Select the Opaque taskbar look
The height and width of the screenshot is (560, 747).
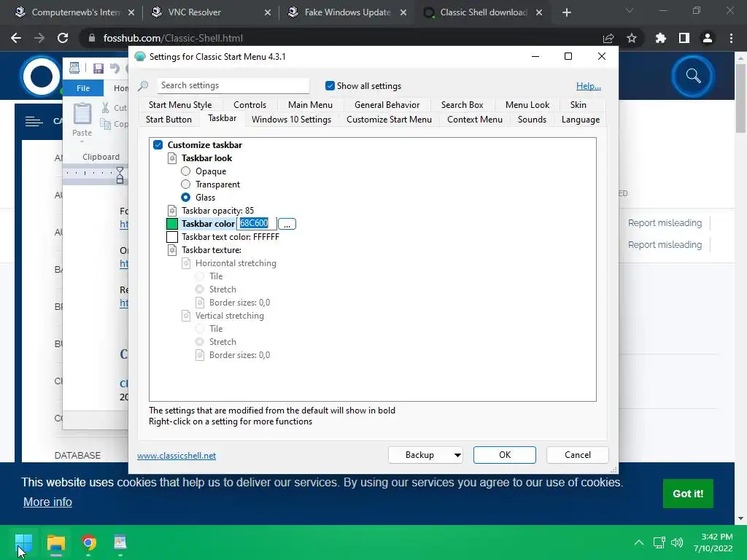pos(185,171)
